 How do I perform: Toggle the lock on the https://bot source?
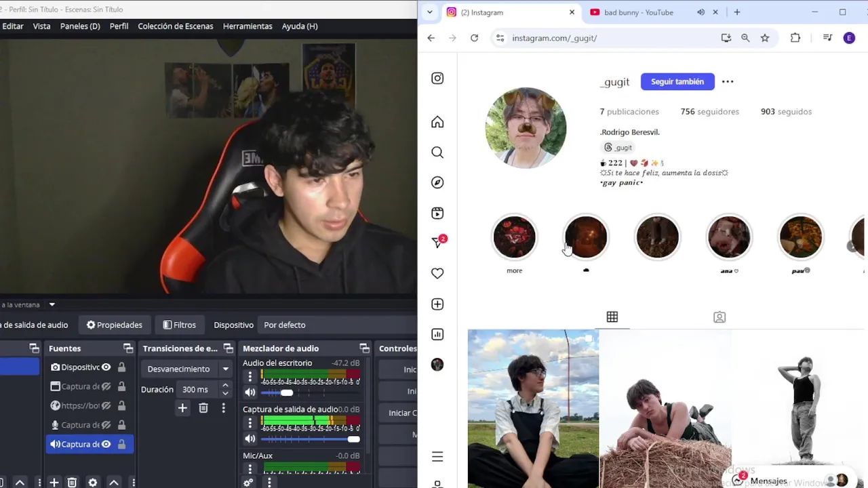(x=122, y=406)
